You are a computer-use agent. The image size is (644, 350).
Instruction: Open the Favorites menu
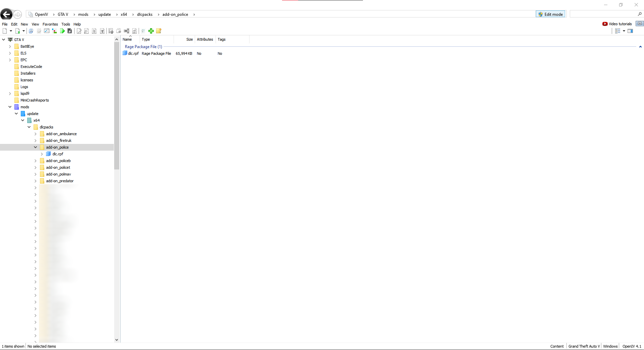(50, 24)
